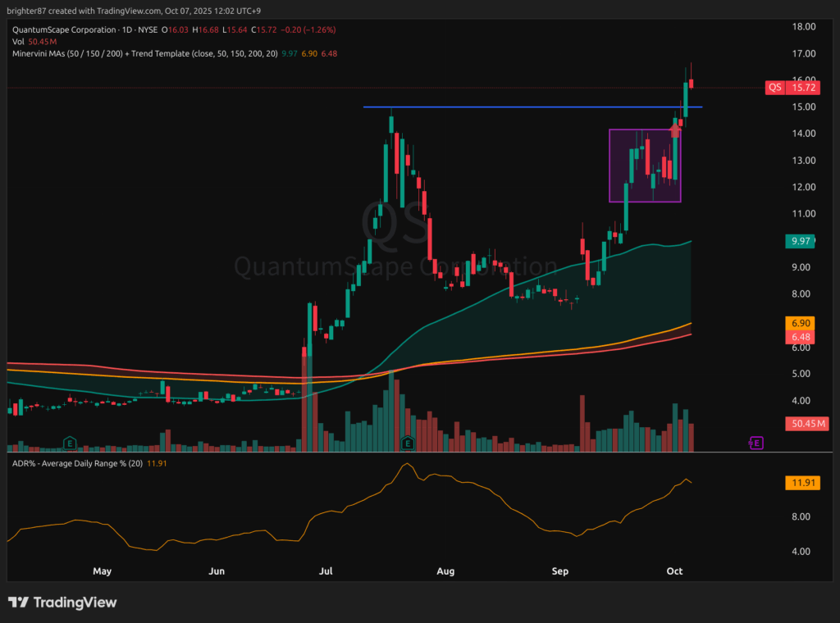Click the 15.72 current price label

coord(808,87)
